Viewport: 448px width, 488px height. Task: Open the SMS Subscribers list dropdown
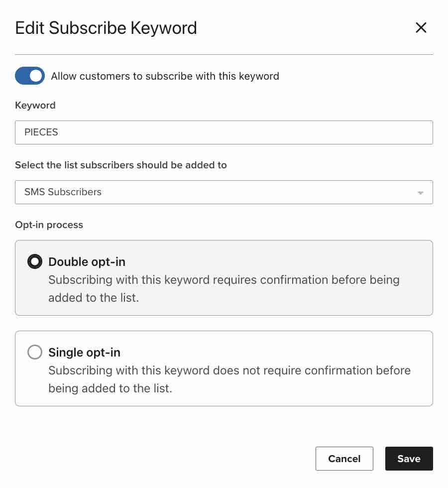click(224, 192)
